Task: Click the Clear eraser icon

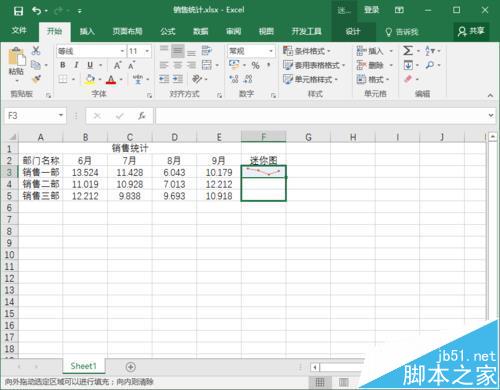Action: point(408,79)
